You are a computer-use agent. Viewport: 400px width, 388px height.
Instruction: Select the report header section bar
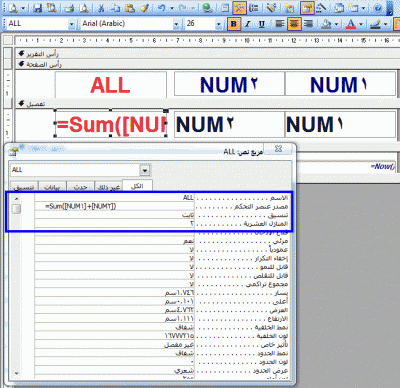click(x=207, y=54)
